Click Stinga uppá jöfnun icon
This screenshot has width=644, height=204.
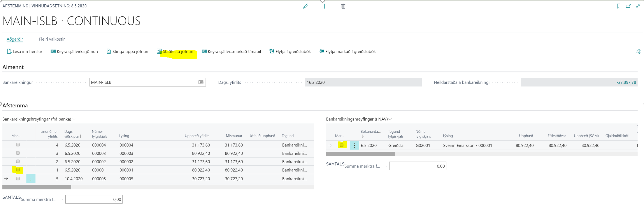(x=109, y=51)
